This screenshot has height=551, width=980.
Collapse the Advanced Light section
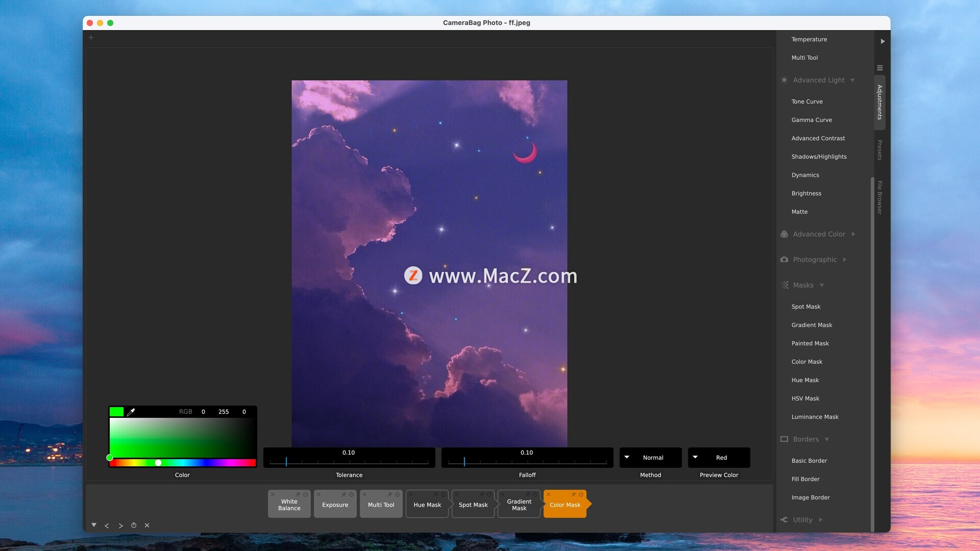[x=852, y=80]
